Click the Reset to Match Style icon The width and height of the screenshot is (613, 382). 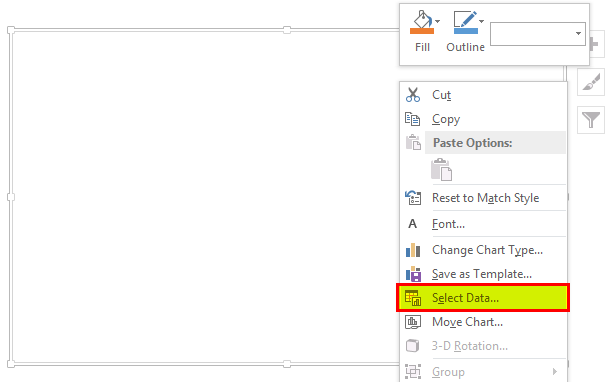tap(413, 198)
